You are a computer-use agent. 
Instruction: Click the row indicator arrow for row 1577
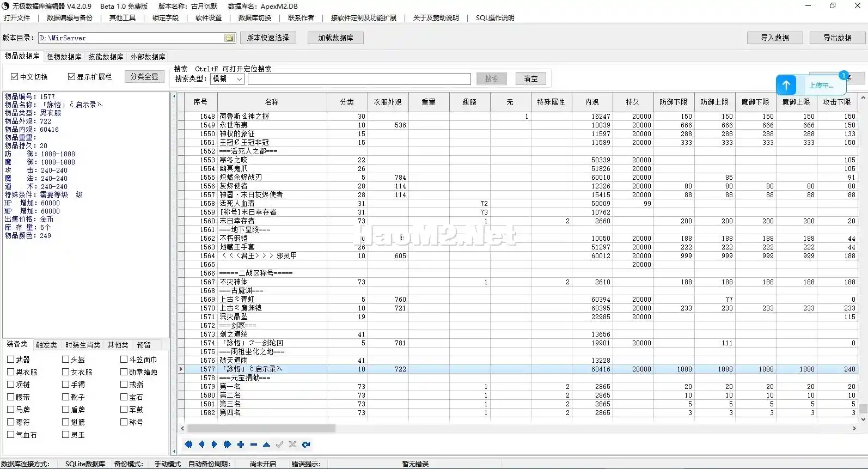pyautogui.click(x=181, y=369)
